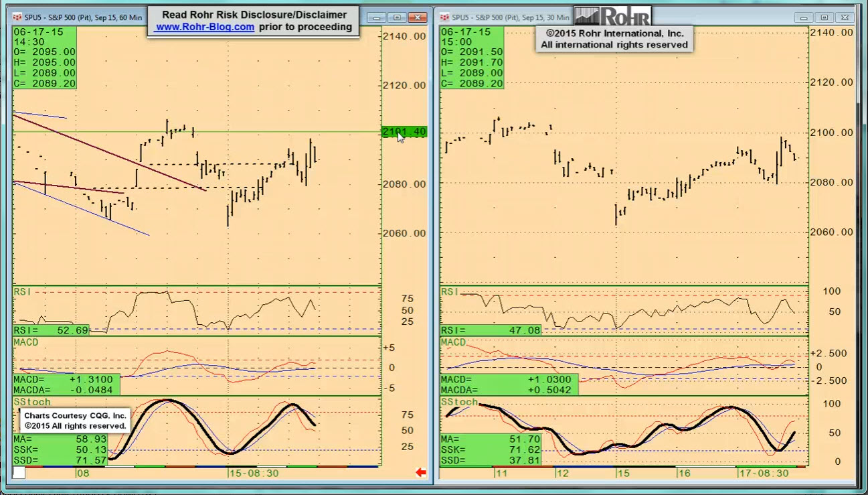Select the MACD study label on the 30 Min chart

[x=453, y=342]
